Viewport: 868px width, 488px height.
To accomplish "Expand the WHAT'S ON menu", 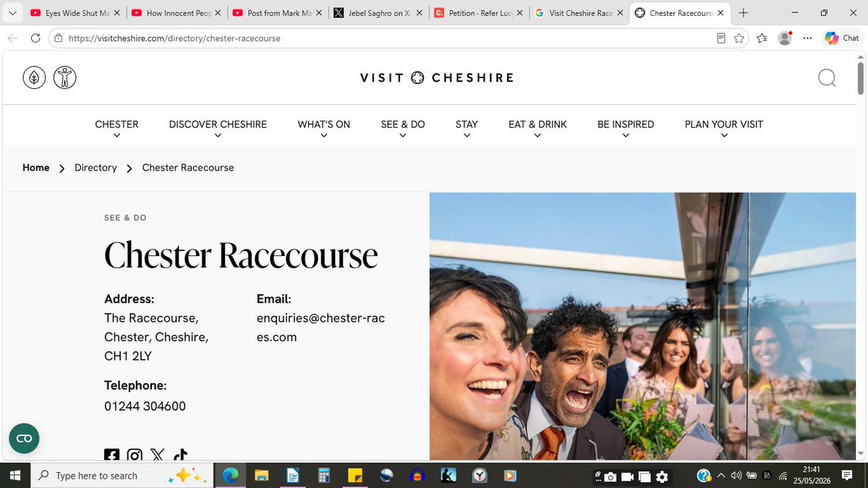I will coord(323,129).
